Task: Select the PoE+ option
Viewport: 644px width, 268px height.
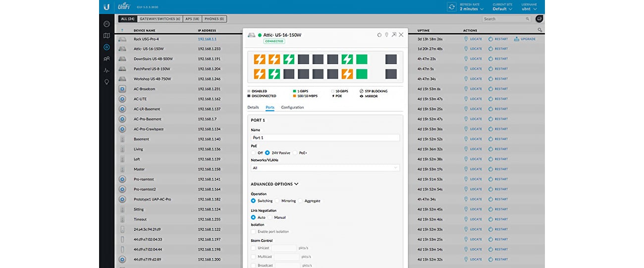Action: click(x=295, y=153)
